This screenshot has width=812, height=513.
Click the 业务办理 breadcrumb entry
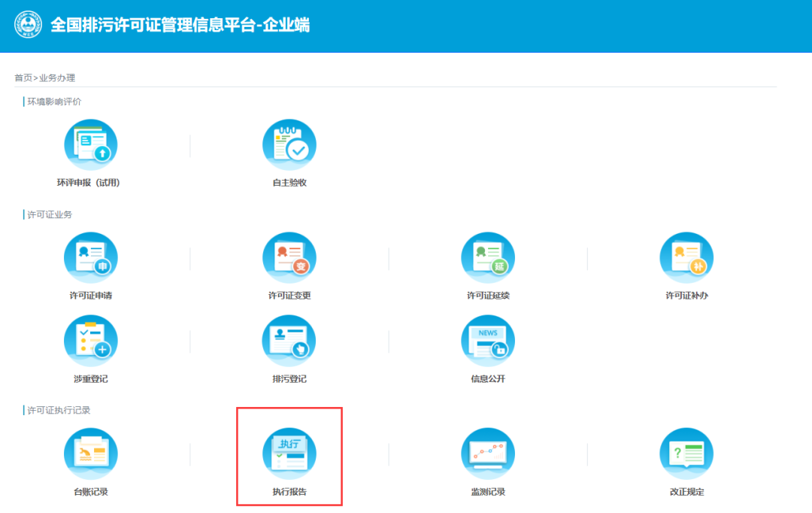click(57, 77)
